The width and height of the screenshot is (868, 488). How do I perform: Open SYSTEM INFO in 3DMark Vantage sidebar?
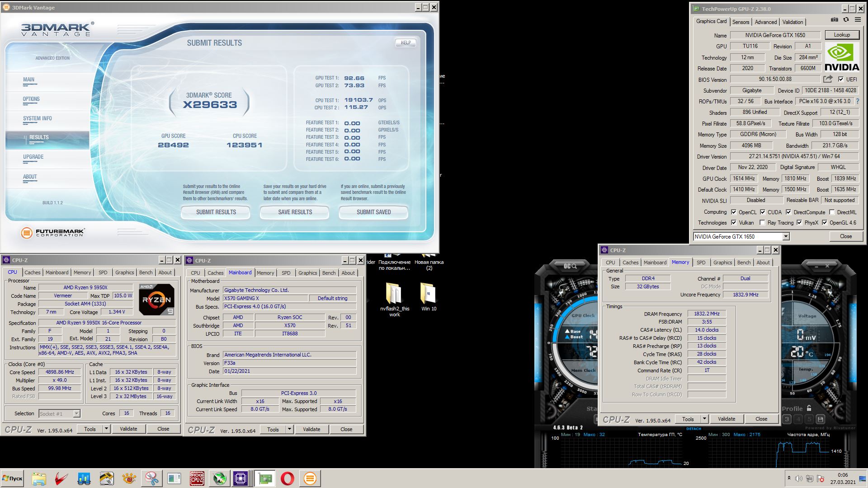[x=38, y=118]
